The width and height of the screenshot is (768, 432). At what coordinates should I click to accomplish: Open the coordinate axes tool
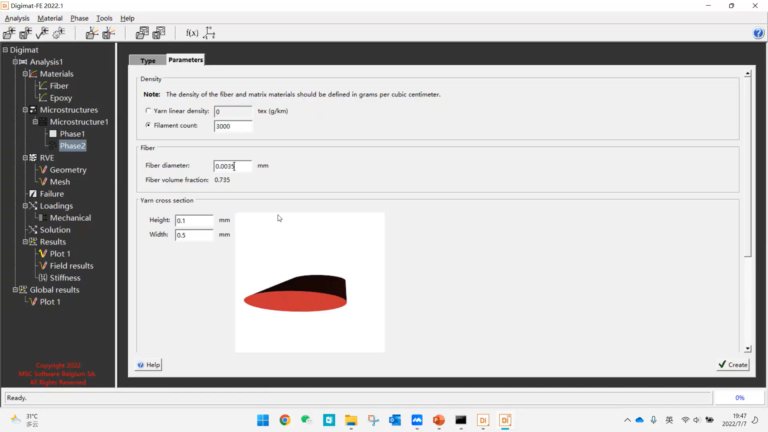[209, 33]
